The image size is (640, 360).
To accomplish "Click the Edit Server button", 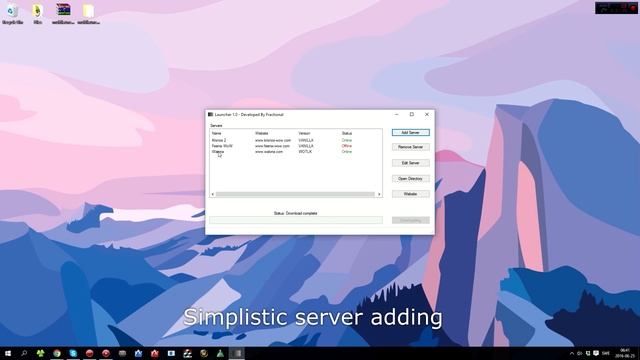I will (411, 163).
